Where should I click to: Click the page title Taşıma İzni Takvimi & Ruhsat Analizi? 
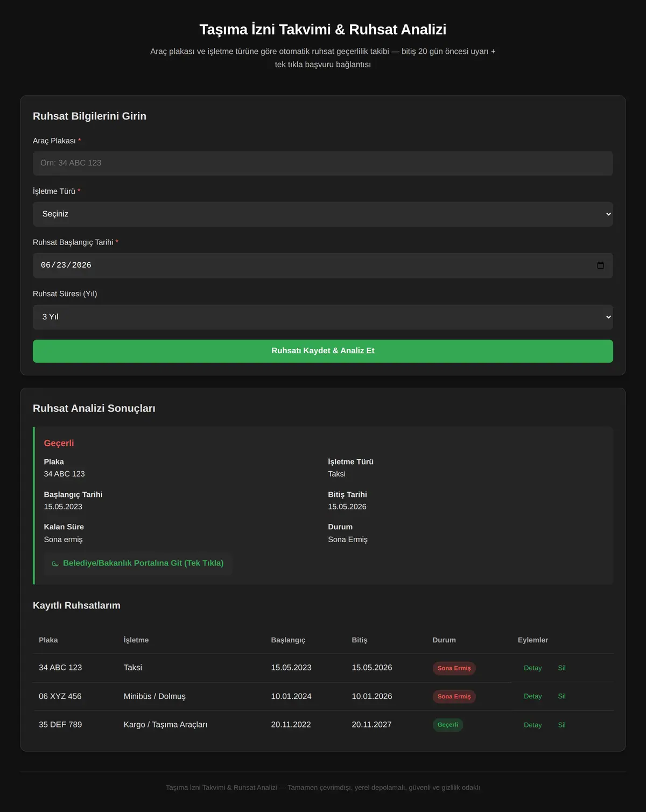[323, 30]
